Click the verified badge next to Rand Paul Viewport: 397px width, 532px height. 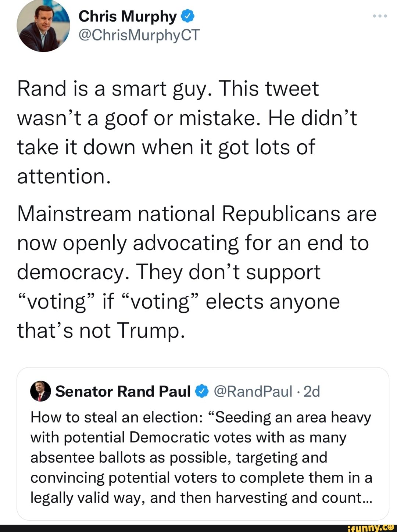coord(202,392)
